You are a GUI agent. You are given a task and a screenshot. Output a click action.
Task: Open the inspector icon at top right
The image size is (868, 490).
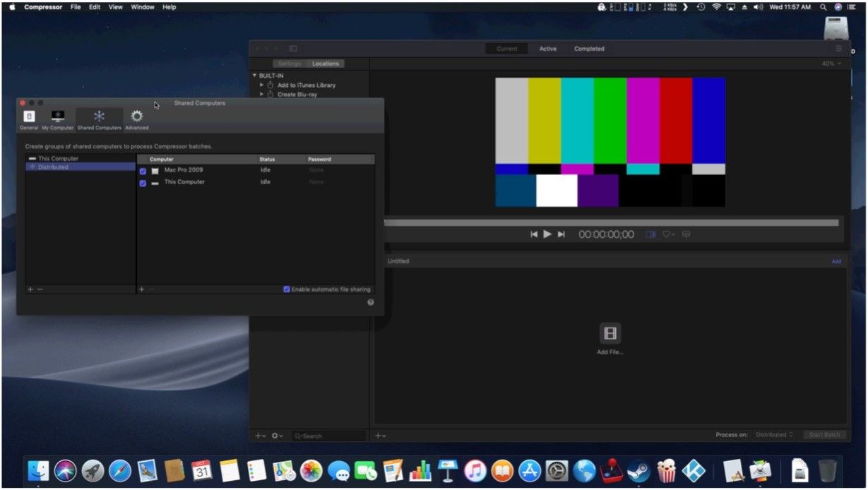838,49
